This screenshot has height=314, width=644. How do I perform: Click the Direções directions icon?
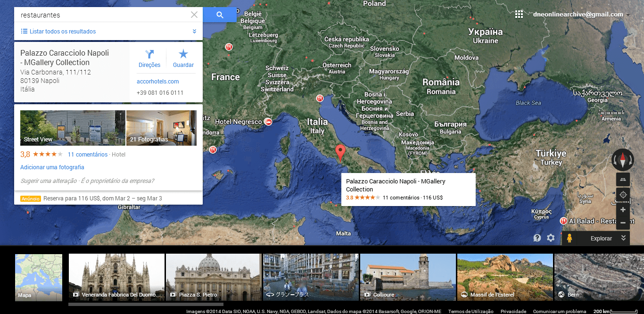[x=149, y=54]
